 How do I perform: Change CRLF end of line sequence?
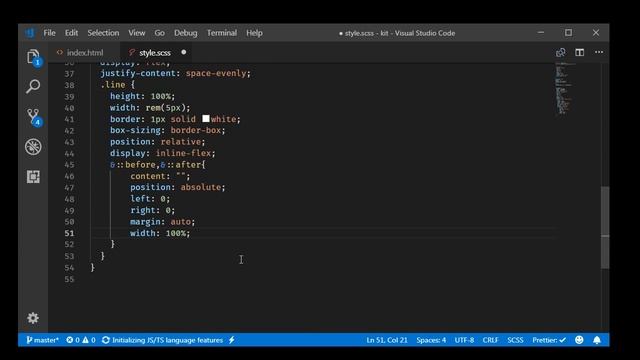pyautogui.click(x=490, y=340)
